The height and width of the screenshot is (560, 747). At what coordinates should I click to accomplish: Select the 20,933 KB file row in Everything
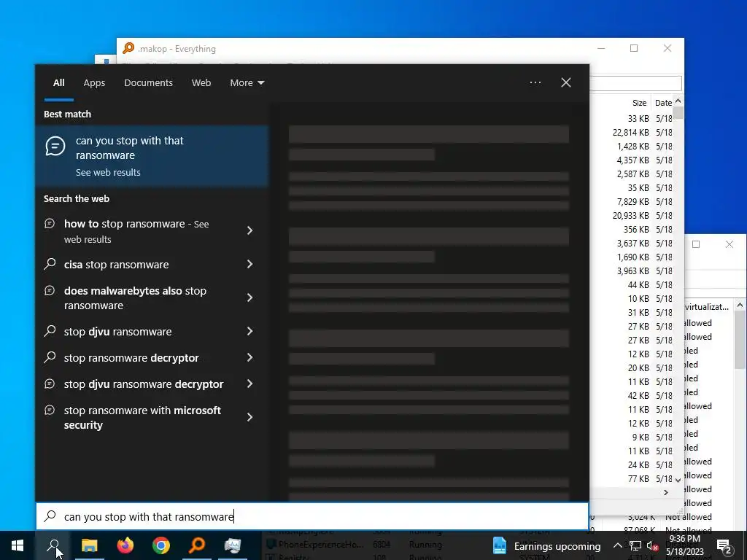pyautogui.click(x=631, y=215)
